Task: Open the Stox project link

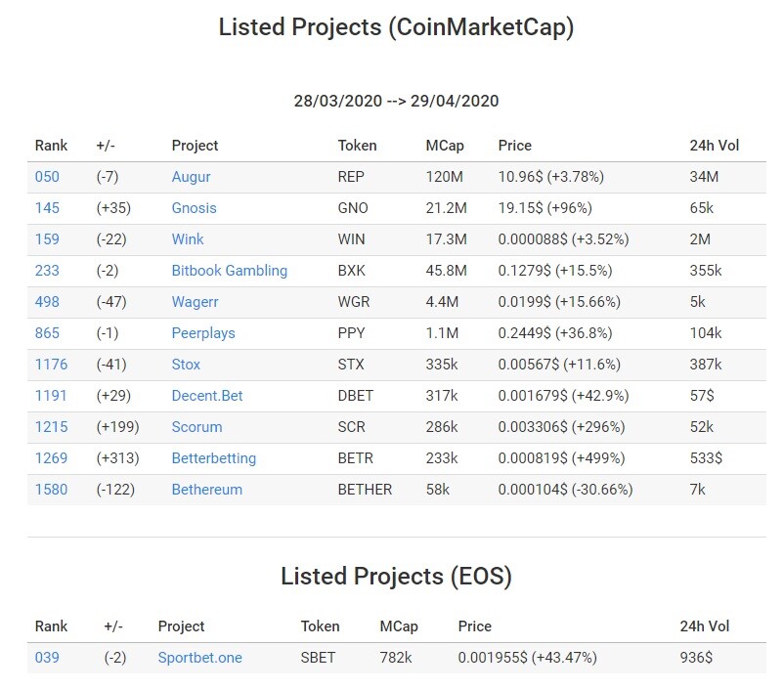Action: point(186,365)
